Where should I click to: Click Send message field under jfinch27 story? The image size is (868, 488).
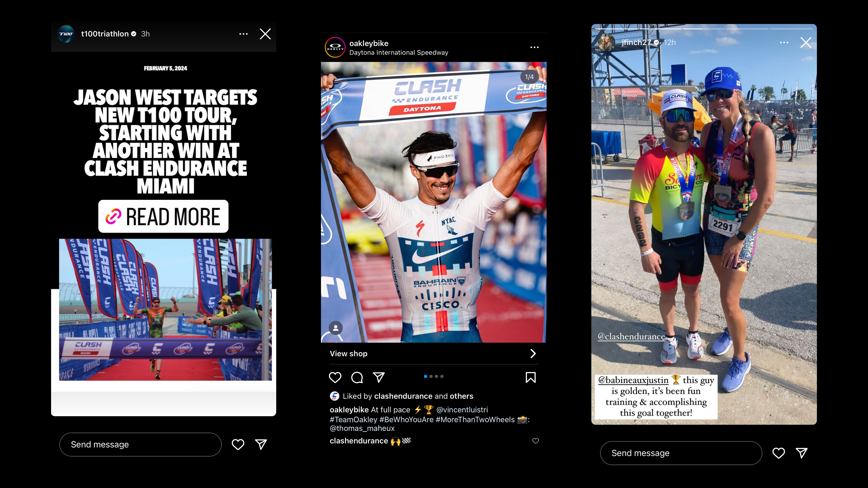tap(681, 453)
